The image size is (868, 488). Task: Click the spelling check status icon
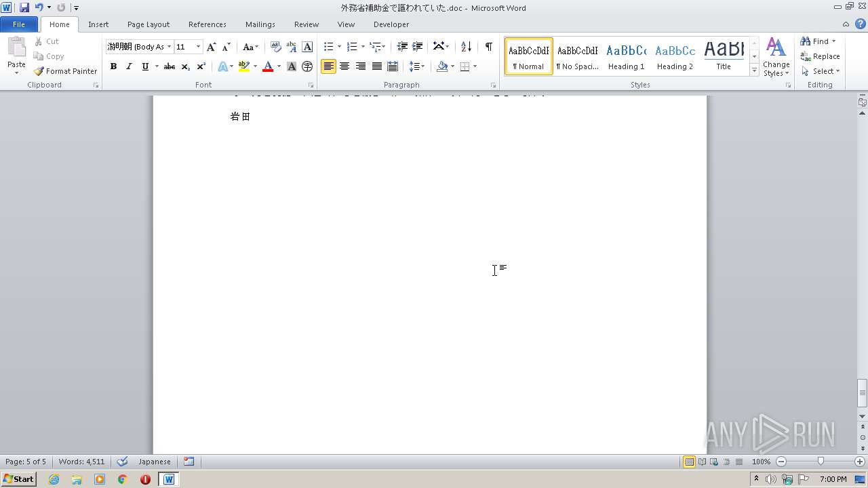122,462
